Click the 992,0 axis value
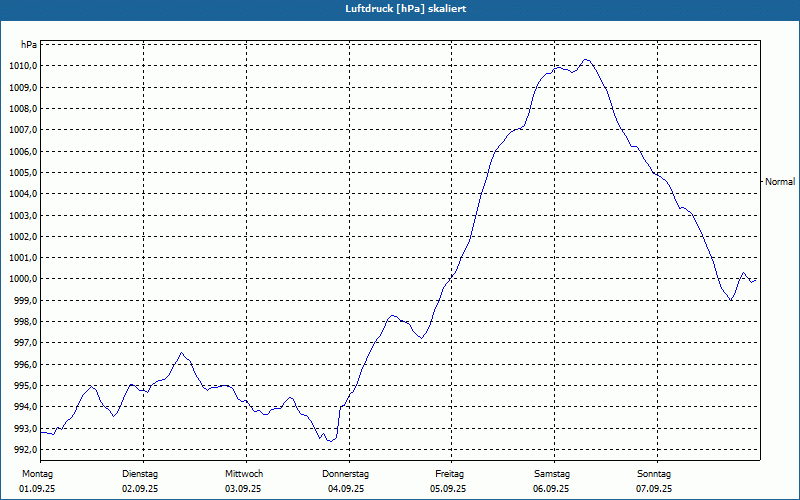Image resolution: width=800 pixels, height=500 pixels. coord(25,450)
